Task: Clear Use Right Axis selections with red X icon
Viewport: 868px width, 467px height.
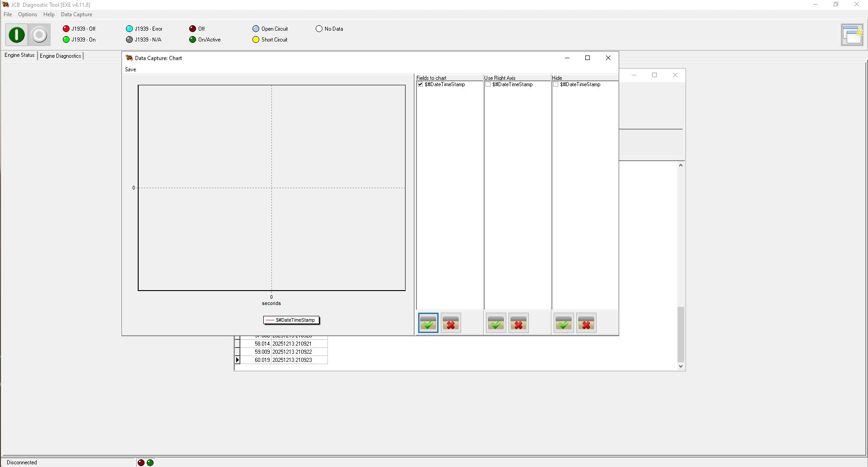Action: coord(518,323)
